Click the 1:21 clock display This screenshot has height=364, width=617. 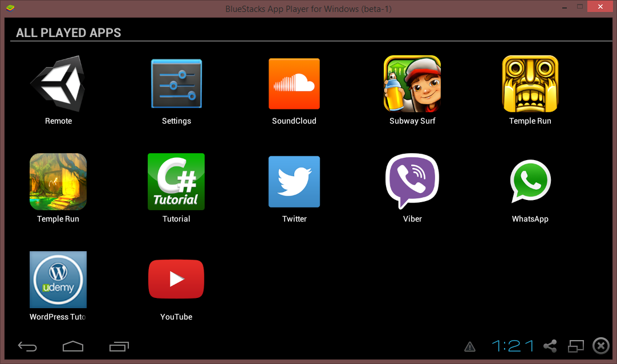[x=513, y=346]
